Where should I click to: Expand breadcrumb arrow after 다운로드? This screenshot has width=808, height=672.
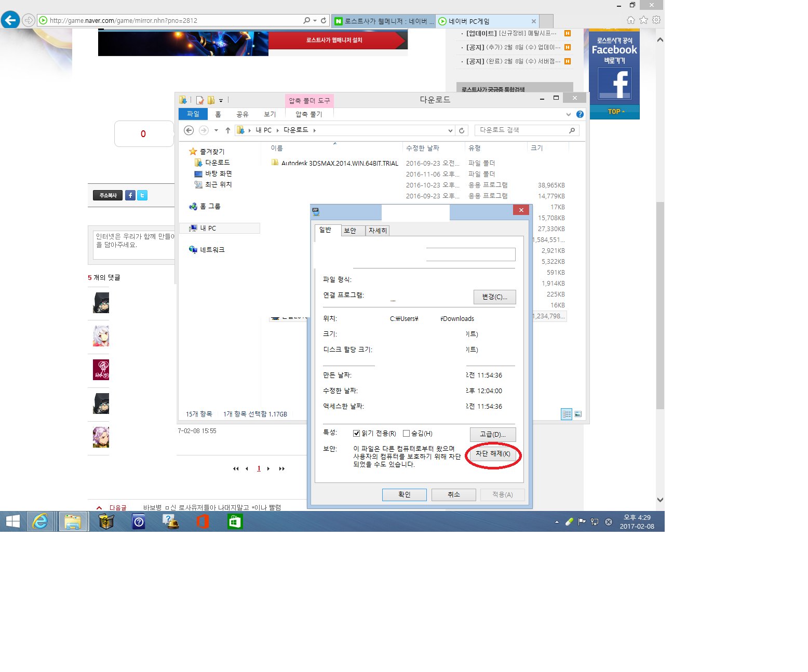tap(315, 130)
